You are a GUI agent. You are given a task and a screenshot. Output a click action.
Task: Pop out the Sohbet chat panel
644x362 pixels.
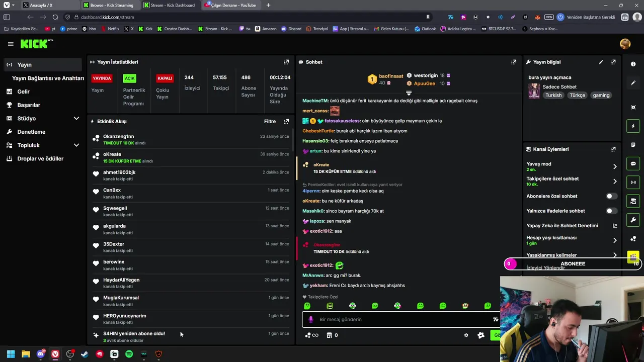pyautogui.click(x=514, y=62)
